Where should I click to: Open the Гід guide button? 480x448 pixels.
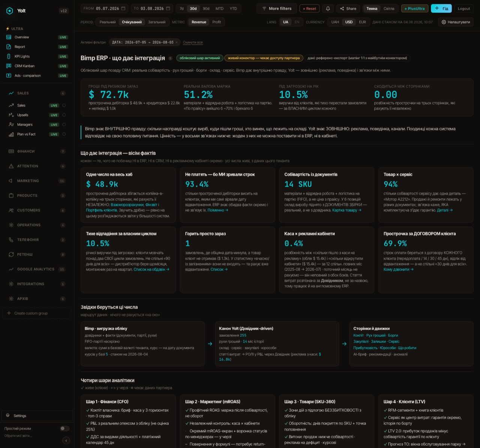coord(441,9)
